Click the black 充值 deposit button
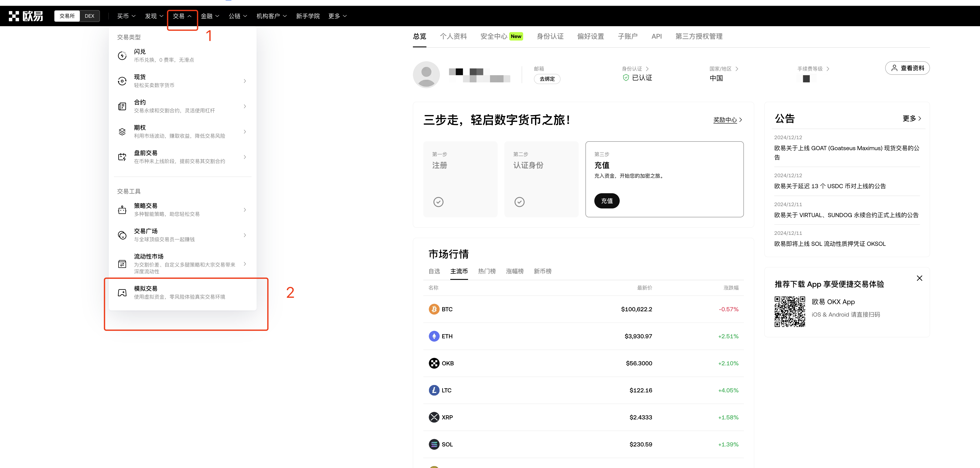 [x=607, y=201]
